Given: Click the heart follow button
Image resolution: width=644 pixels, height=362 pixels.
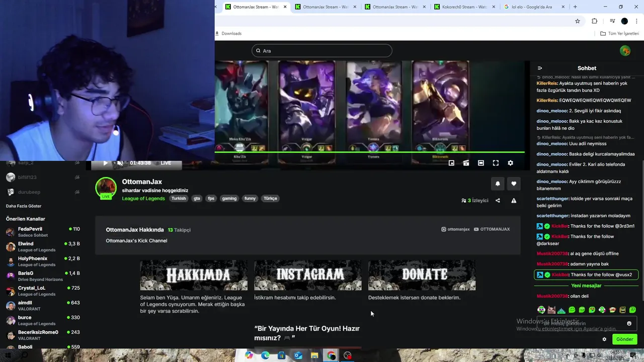Looking at the screenshot, I should [514, 184].
